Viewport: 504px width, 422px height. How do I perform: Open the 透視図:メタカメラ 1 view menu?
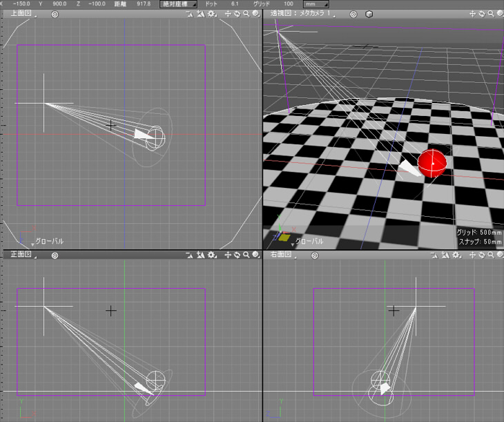point(304,14)
